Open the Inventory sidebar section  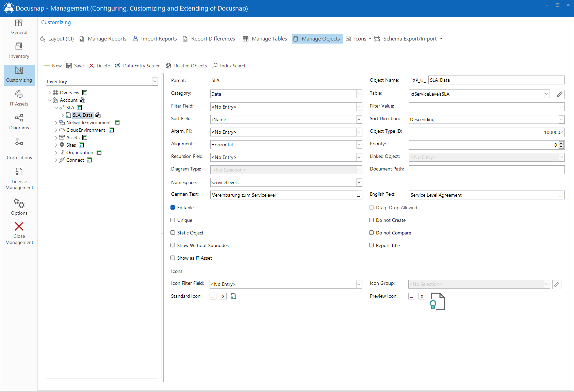(19, 51)
